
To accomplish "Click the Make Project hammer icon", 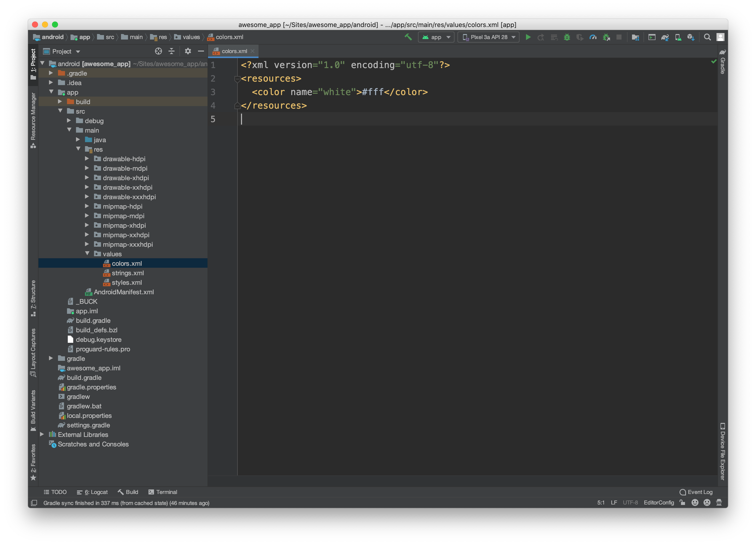I will tap(408, 37).
